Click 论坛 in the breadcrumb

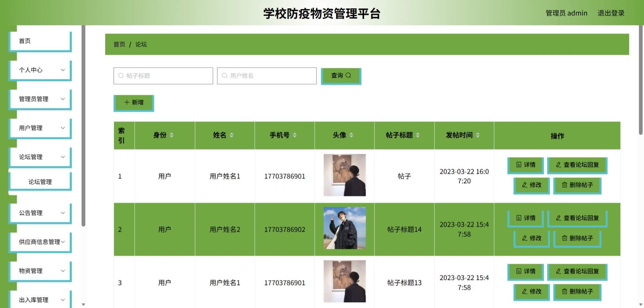click(141, 44)
